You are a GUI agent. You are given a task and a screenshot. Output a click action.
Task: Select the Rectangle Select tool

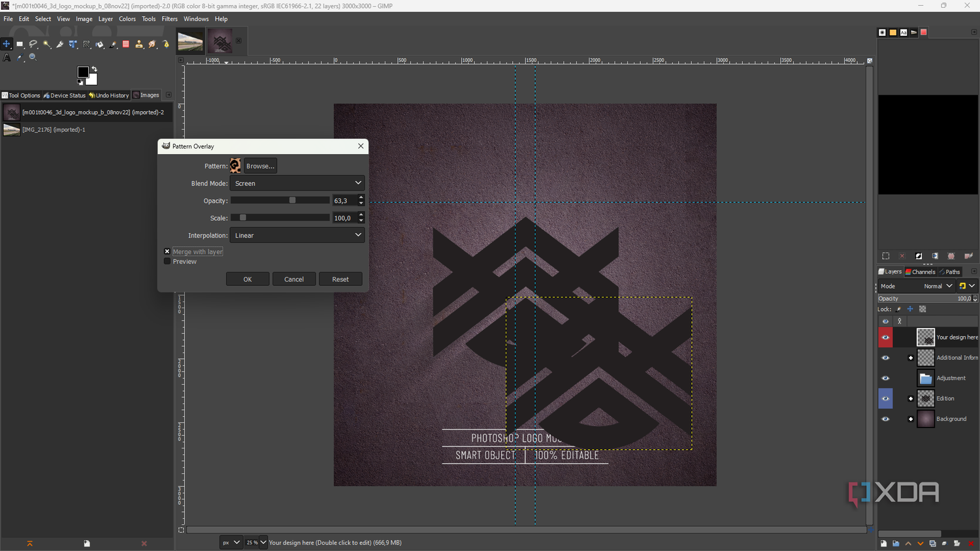click(20, 44)
